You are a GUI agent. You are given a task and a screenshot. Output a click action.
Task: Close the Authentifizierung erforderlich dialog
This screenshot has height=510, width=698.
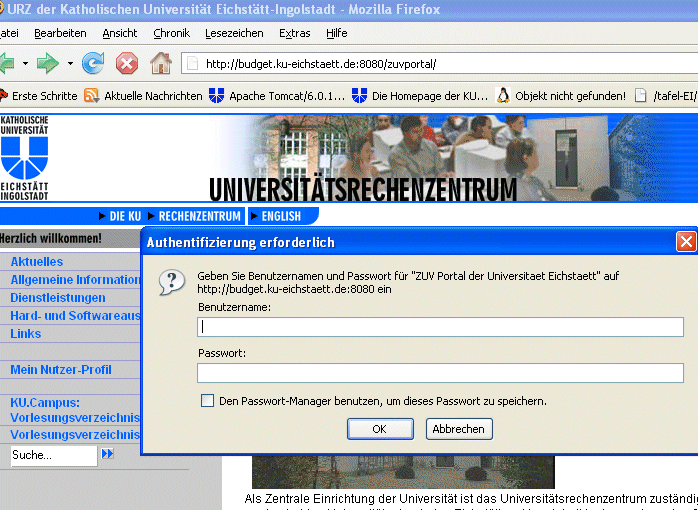686,242
